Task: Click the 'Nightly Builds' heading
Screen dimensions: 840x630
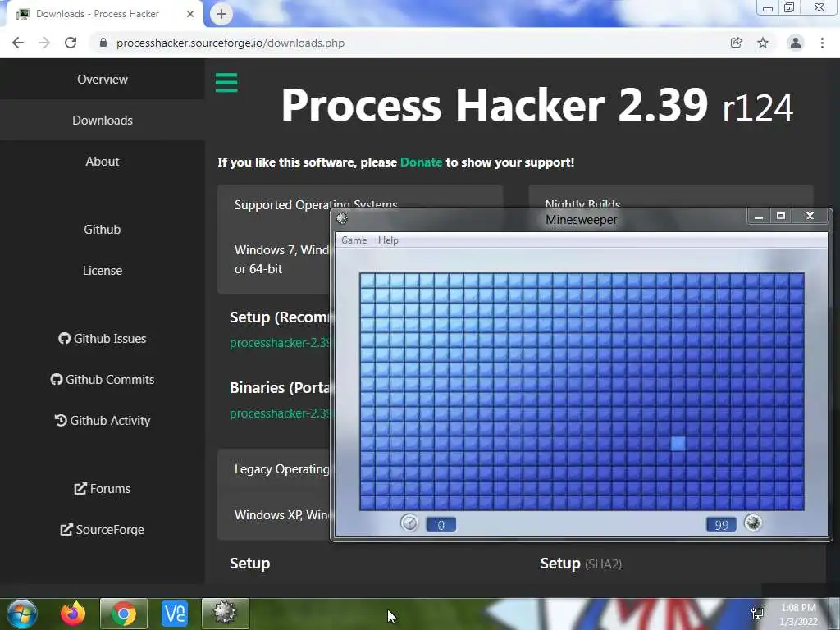Action: tap(583, 203)
